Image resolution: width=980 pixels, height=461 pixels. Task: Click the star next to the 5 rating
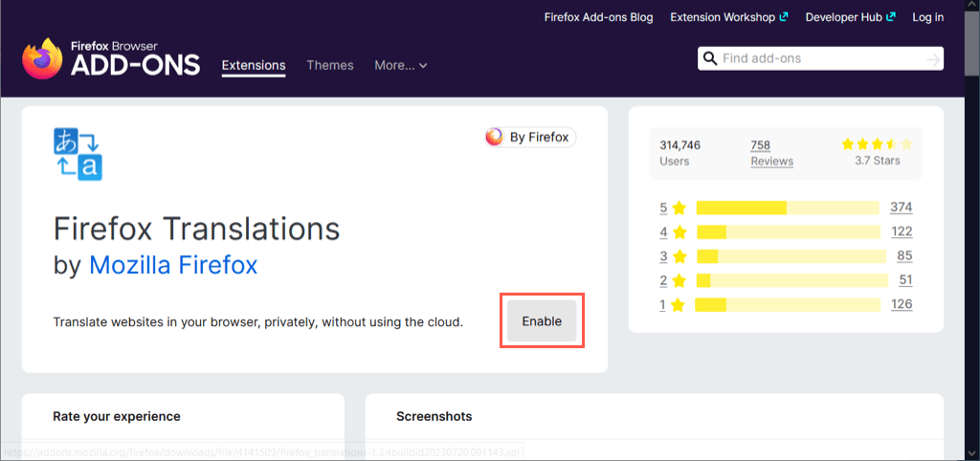679,208
